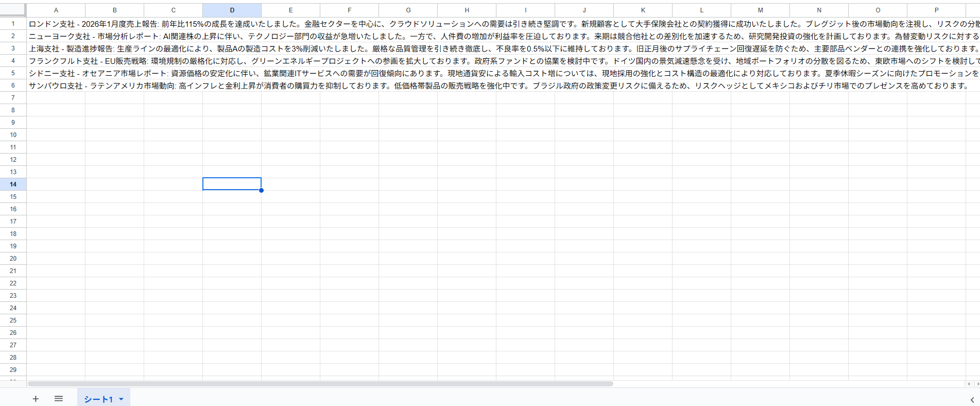The image size is (980, 406).
Task: Select the サンパウロ支社 market trends cell
Action: click(56, 86)
